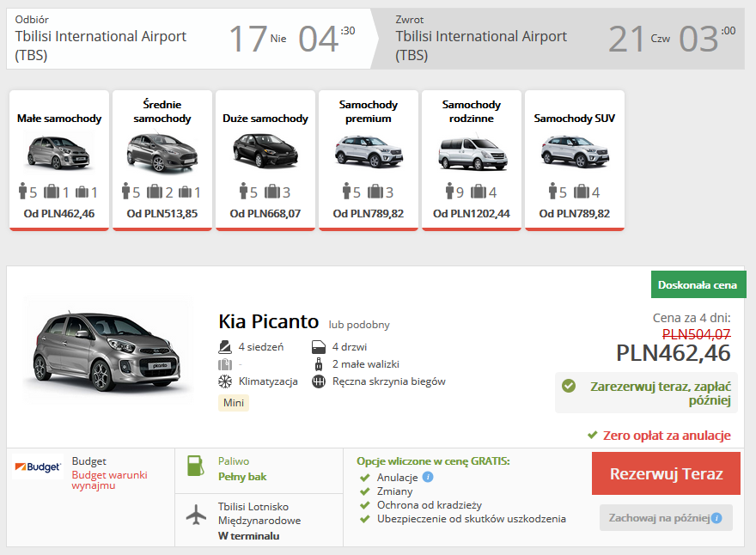Pick the Samochody rodzinne category

(x=472, y=161)
